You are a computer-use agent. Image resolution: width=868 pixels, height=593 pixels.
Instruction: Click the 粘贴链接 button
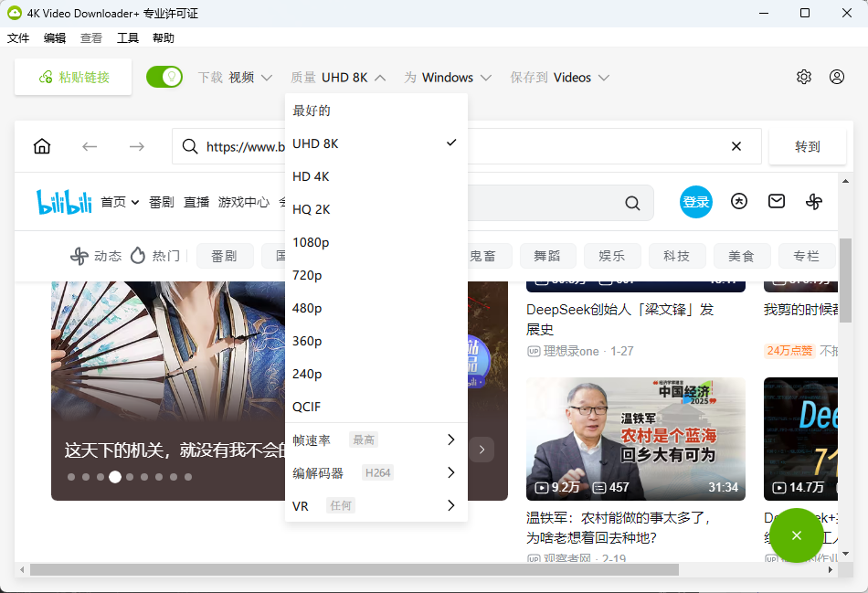pos(73,78)
